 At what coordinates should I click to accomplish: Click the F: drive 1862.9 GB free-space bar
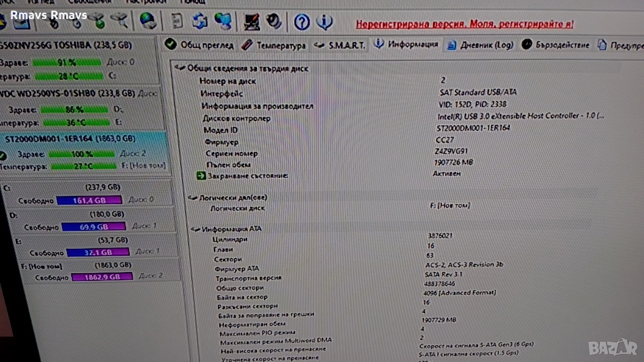pyautogui.click(x=102, y=277)
